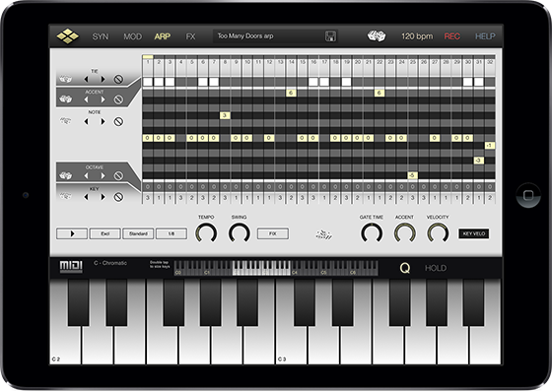Screen dimensions: 552x392
Task: Save preset with the floppy disk icon
Action: tap(330, 36)
